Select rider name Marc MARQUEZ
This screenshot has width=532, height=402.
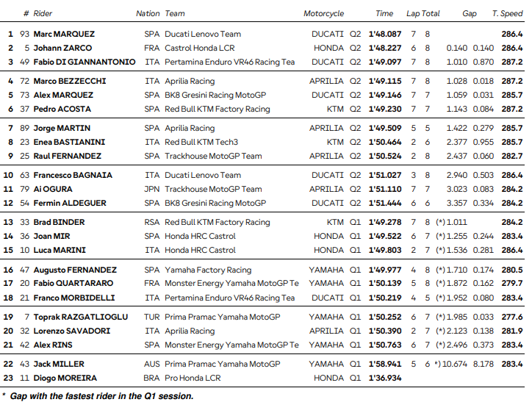64,34
